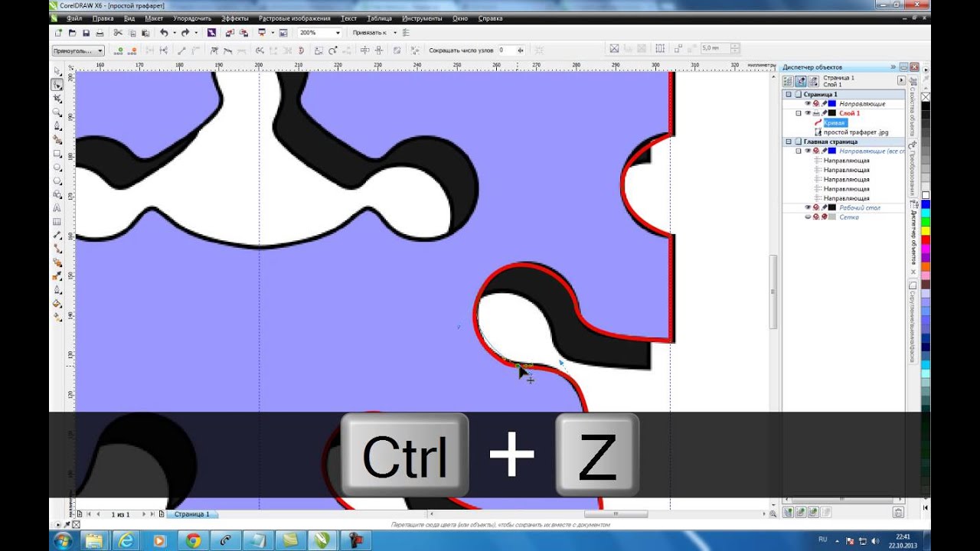Image resolution: width=980 pixels, height=551 pixels.
Task: Click the Paste clipboard icon
Action: point(145,33)
